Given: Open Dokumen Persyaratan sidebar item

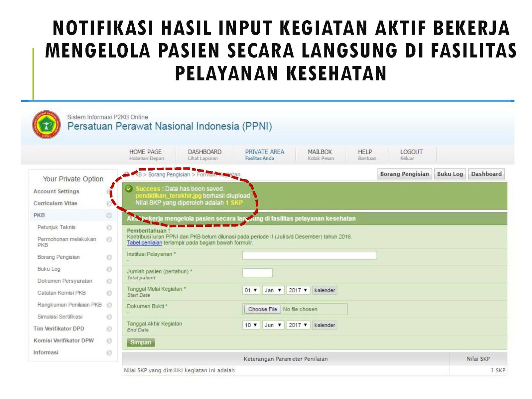Looking at the screenshot, I should pyautogui.click(x=65, y=281).
